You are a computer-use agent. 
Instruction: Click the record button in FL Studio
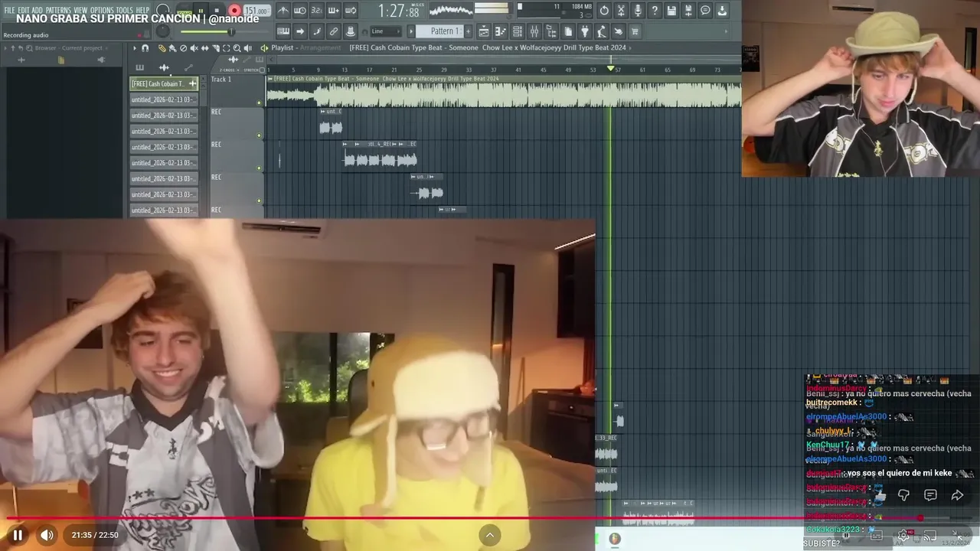[x=234, y=11]
